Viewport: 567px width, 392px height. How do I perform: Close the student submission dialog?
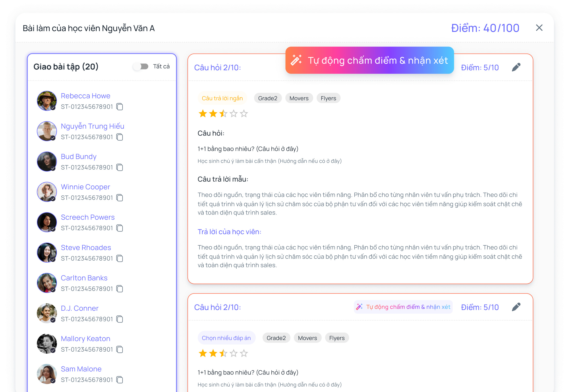[x=539, y=28]
